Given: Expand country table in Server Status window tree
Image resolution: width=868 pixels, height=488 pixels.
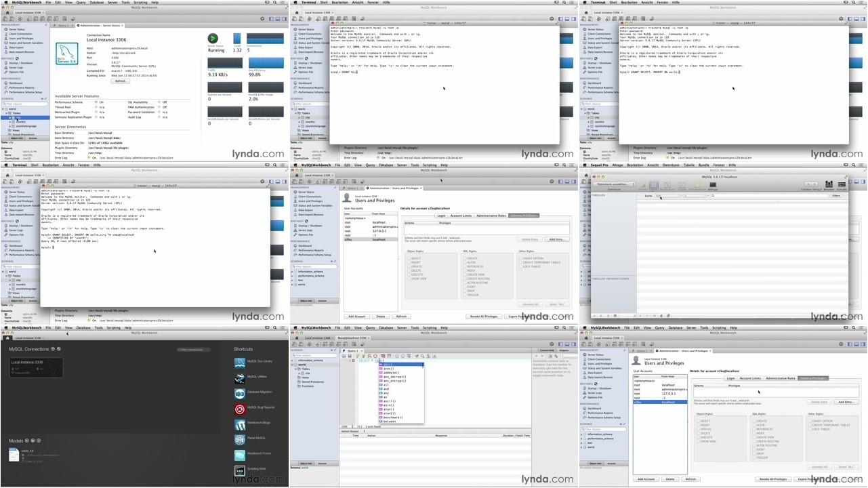Looking at the screenshot, I should 11,122.
